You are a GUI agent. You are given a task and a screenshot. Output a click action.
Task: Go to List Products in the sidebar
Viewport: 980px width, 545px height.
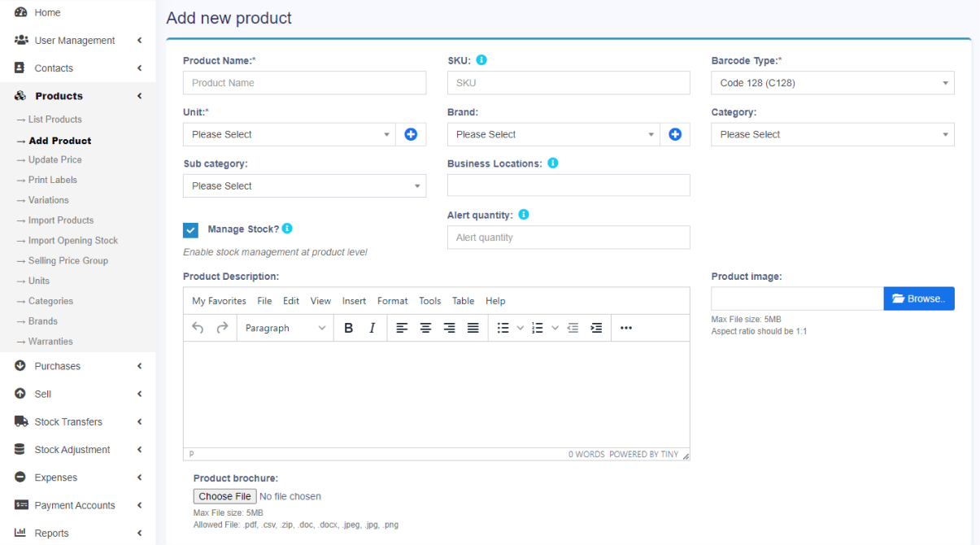pyautogui.click(x=54, y=120)
